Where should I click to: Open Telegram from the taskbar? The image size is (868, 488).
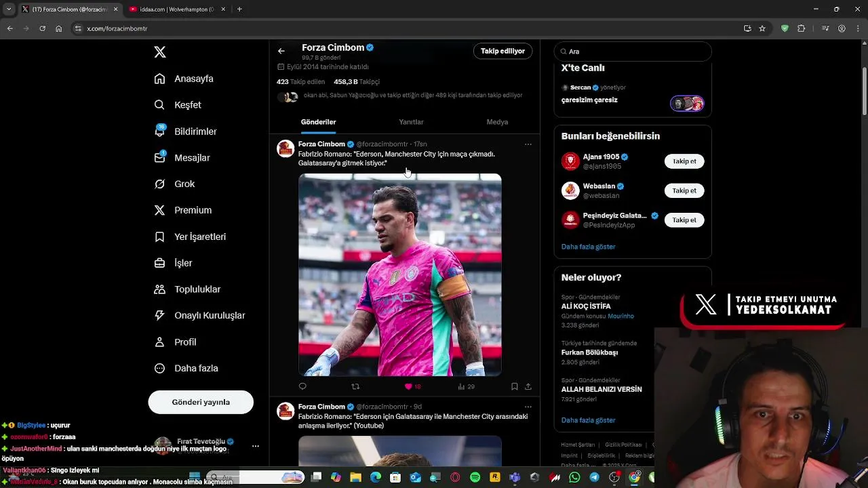click(x=595, y=478)
